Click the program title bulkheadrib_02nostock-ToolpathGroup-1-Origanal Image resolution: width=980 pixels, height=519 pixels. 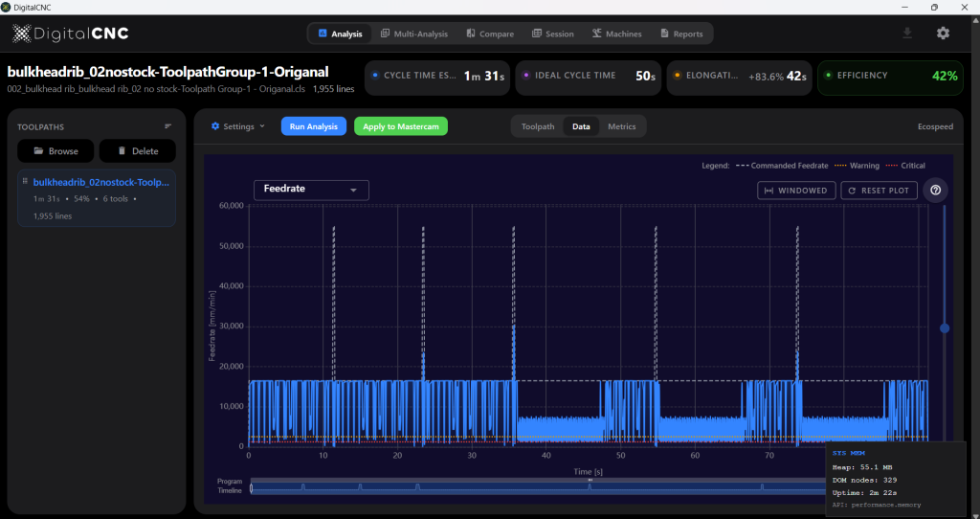tap(167, 72)
